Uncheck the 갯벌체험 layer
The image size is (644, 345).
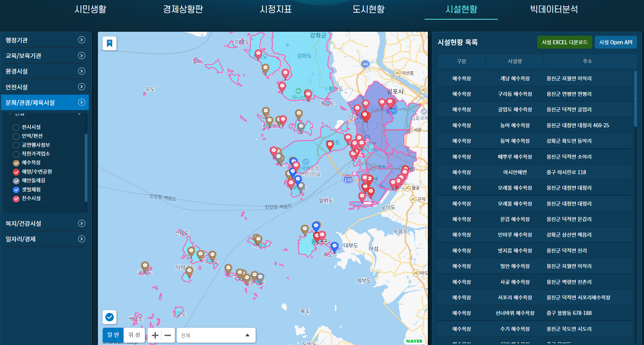click(x=16, y=190)
